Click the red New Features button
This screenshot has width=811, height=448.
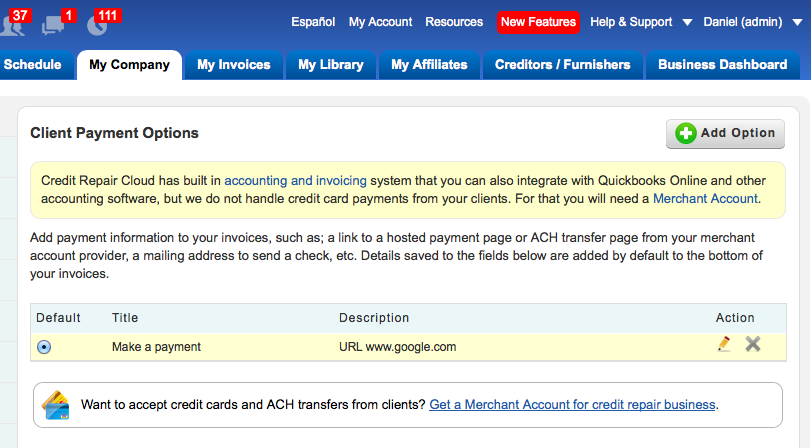[x=538, y=22]
